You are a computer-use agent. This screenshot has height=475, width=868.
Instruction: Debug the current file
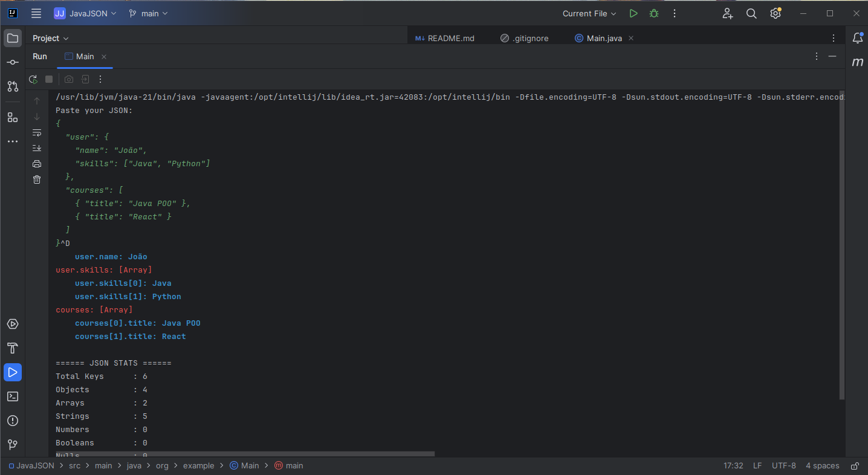(653, 13)
